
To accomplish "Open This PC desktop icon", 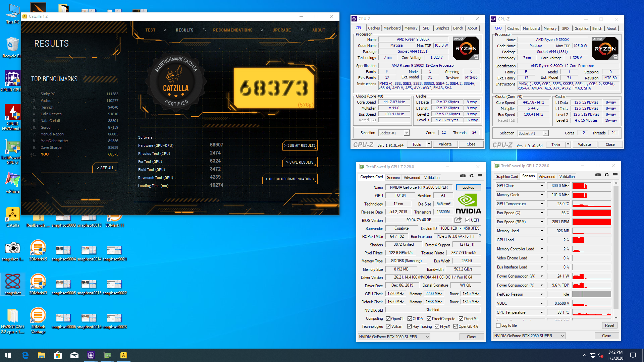I will [x=12, y=14].
